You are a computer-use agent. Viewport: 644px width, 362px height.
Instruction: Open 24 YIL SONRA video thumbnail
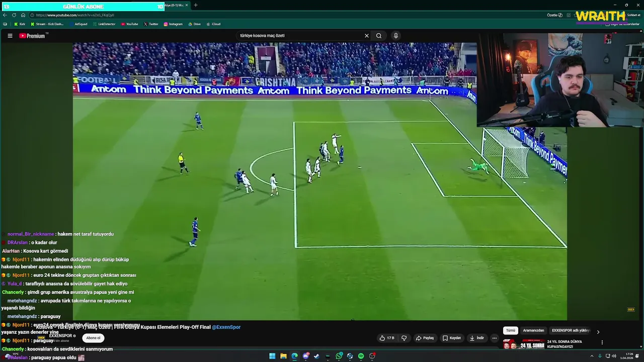[x=524, y=344]
